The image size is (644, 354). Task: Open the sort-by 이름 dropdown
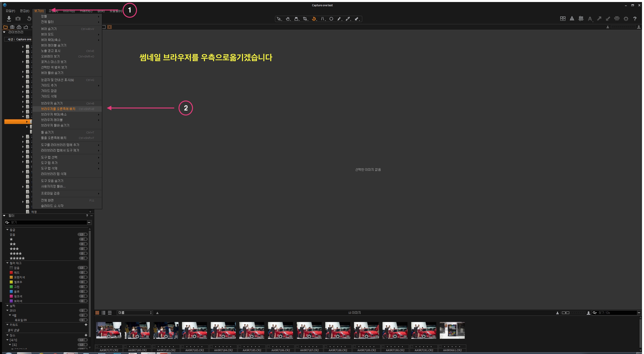click(135, 313)
